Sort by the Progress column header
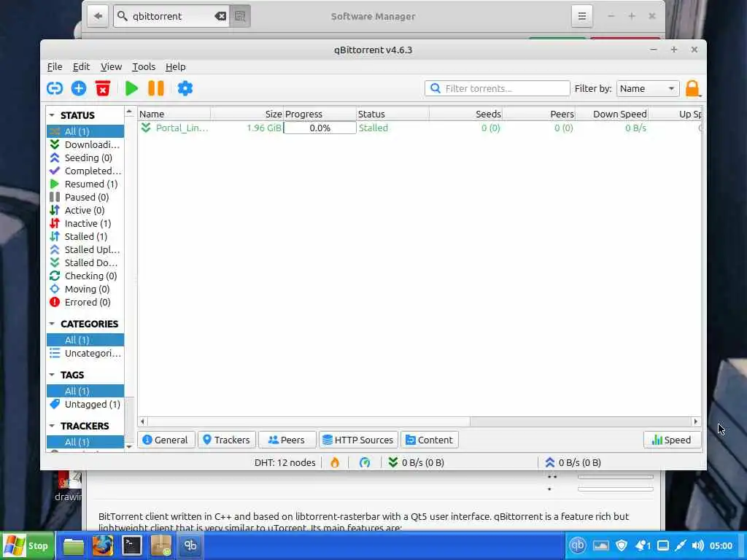Screen dimensions: 747x560 tap(320, 114)
